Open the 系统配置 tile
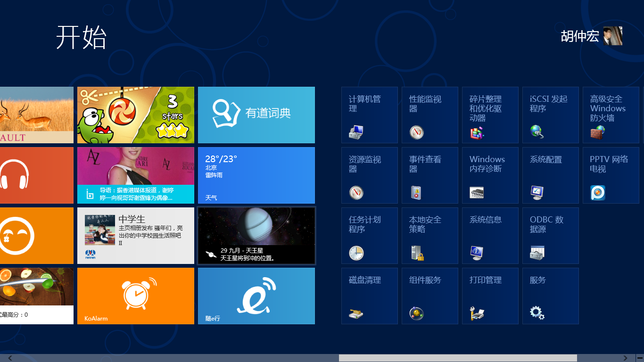Viewport: 644px width, 362px height. 551,175
